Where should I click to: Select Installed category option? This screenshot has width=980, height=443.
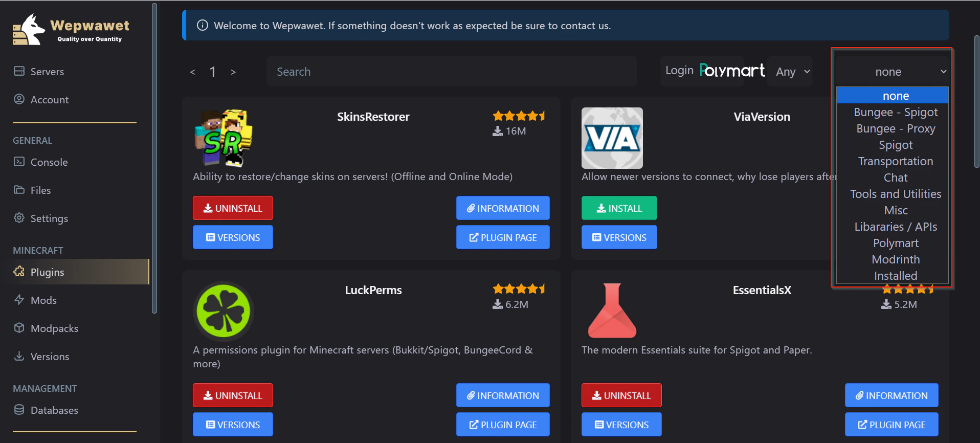coord(893,276)
